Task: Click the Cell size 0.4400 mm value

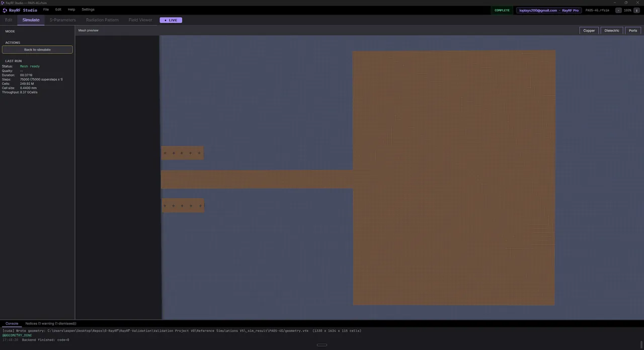Action: pyautogui.click(x=28, y=88)
